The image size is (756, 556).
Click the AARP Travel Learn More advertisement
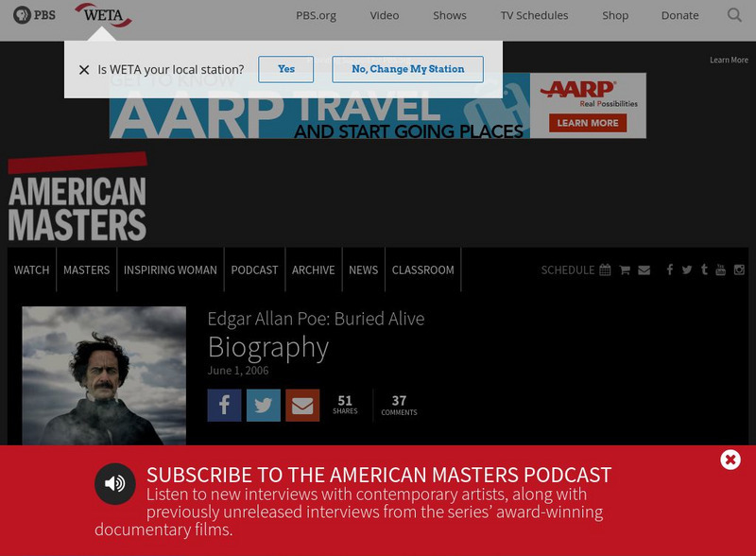coord(587,122)
